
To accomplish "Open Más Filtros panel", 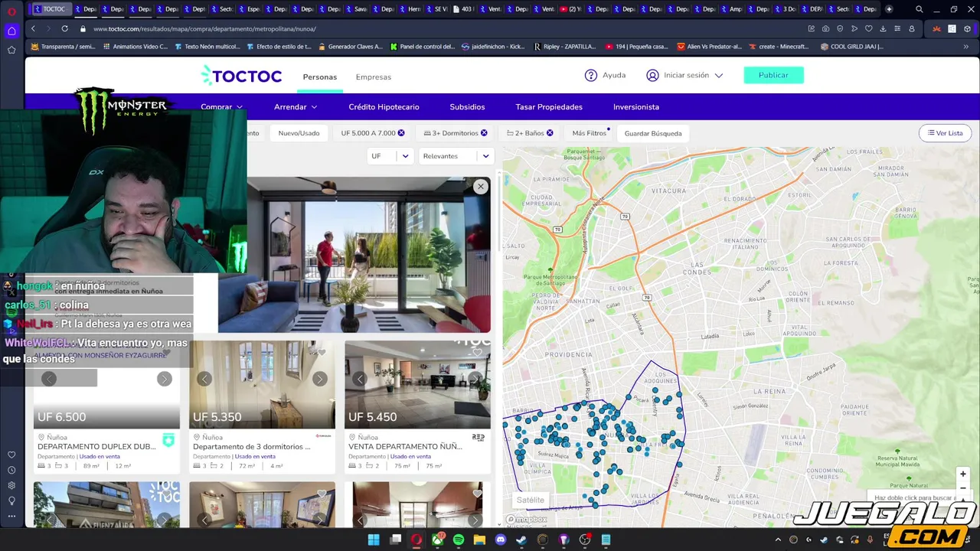I will (x=590, y=133).
